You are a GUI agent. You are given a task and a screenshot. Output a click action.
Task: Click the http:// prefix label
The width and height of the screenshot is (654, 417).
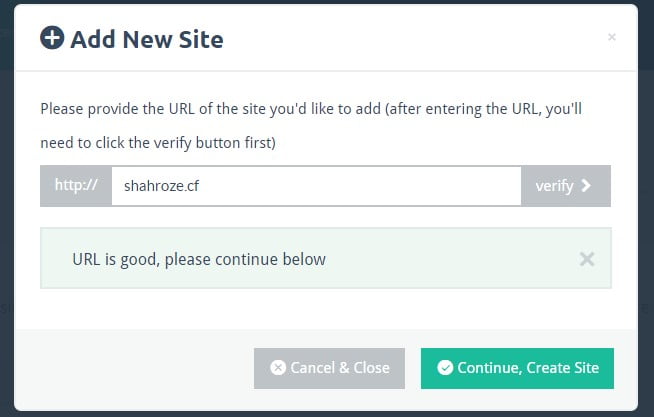point(76,186)
